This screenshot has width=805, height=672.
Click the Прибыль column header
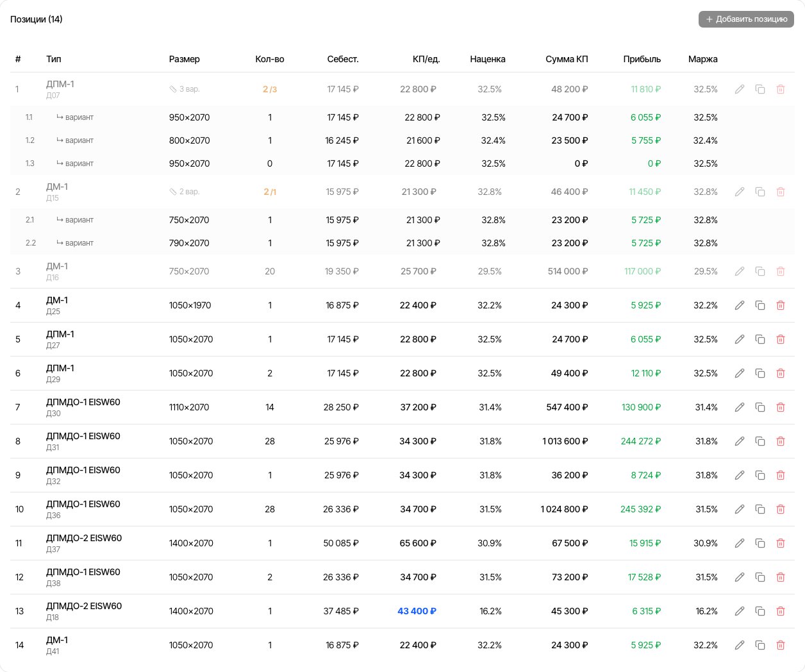642,59
